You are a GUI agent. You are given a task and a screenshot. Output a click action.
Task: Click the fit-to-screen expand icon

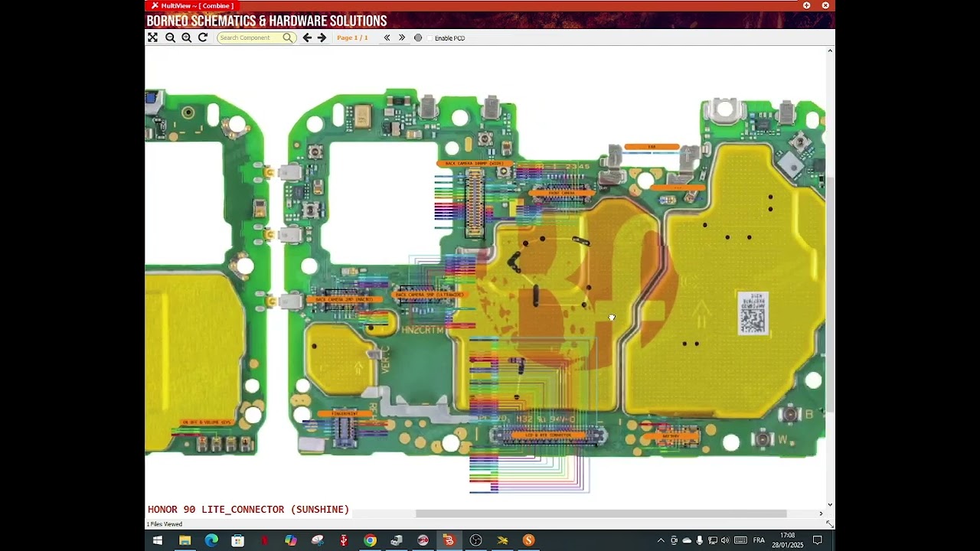(152, 37)
